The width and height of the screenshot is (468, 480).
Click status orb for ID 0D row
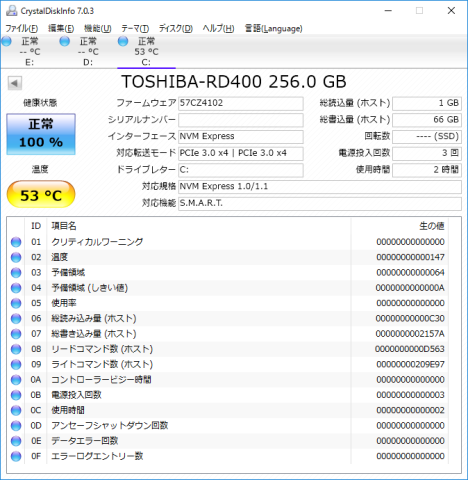coord(16,426)
